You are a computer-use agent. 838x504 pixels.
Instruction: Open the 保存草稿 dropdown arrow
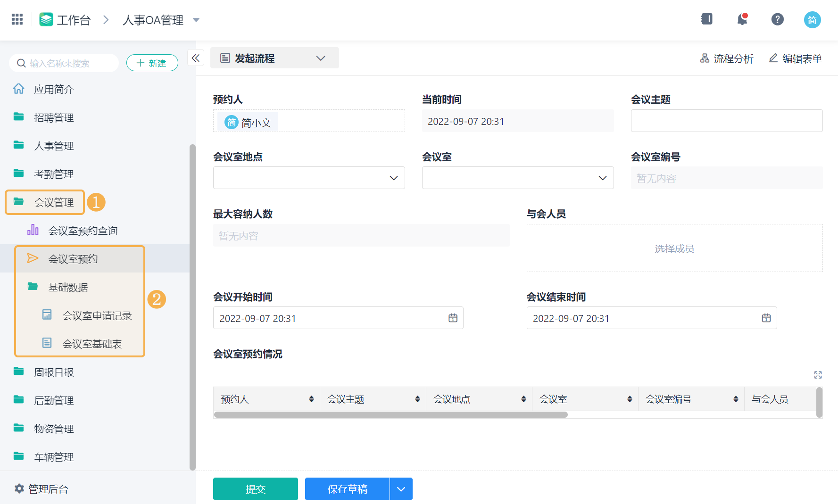click(x=401, y=489)
